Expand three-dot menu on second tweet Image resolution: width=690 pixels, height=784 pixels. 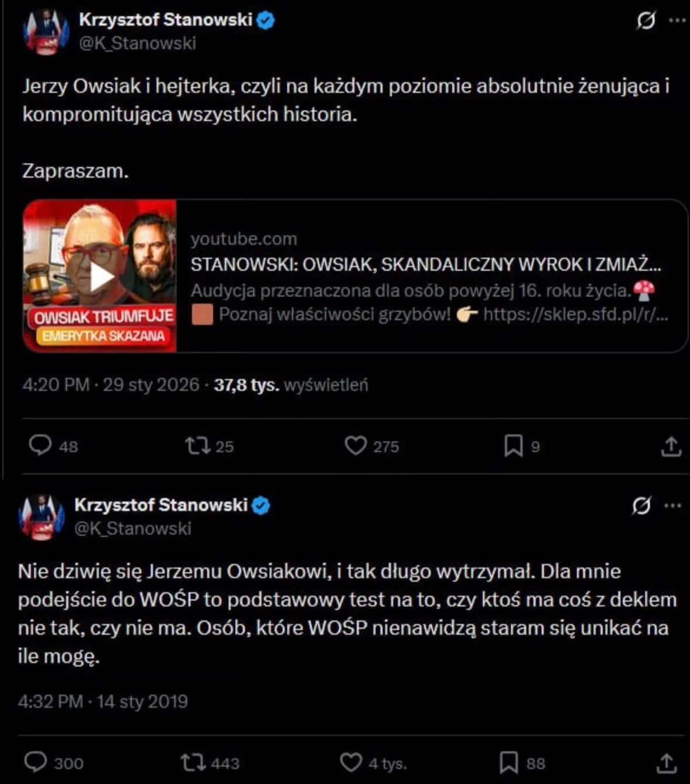[x=673, y=506]
